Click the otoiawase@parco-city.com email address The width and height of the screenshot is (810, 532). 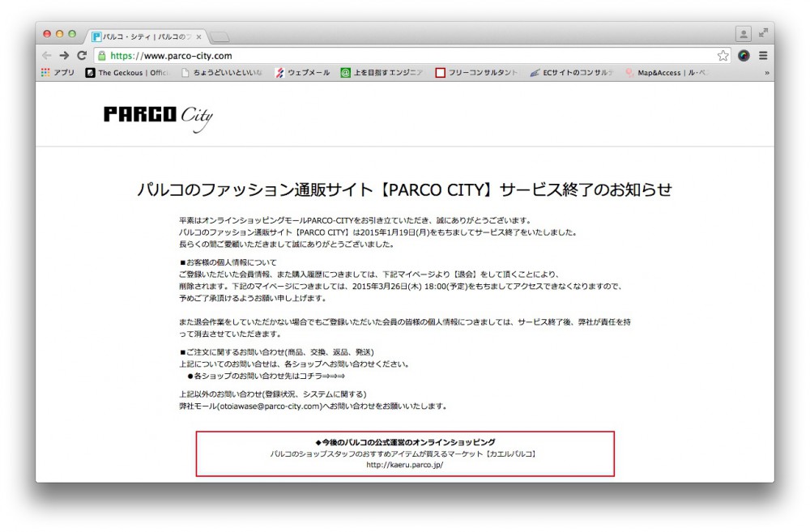(271, 406)
